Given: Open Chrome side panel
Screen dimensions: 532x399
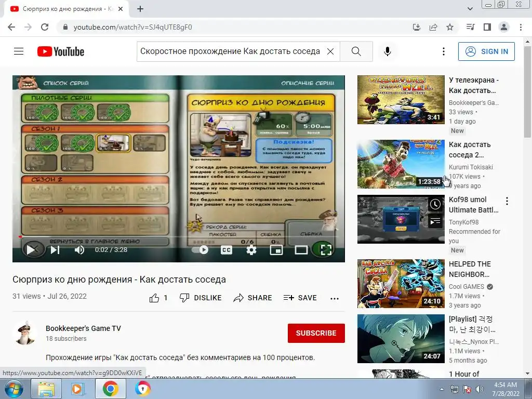Looking at the screenshot, I should pos(487,27).
